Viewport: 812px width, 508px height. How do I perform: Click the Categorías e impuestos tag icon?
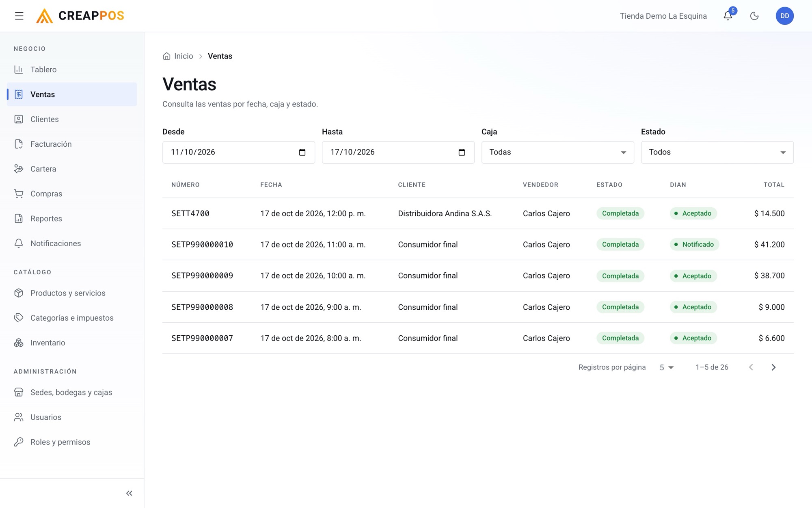19,318
